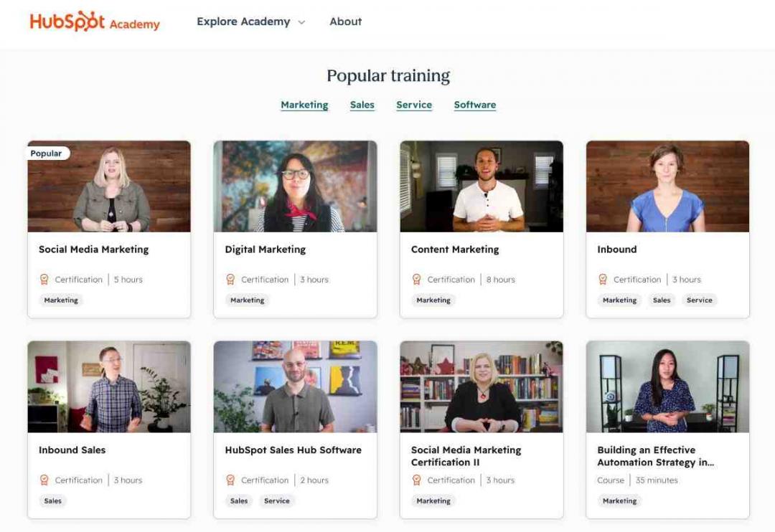The height and width of the screenshot is (532, 775).
Task: Click certification badge icon on HubSpot Sales Hub Software card
Action: [230, 480]
